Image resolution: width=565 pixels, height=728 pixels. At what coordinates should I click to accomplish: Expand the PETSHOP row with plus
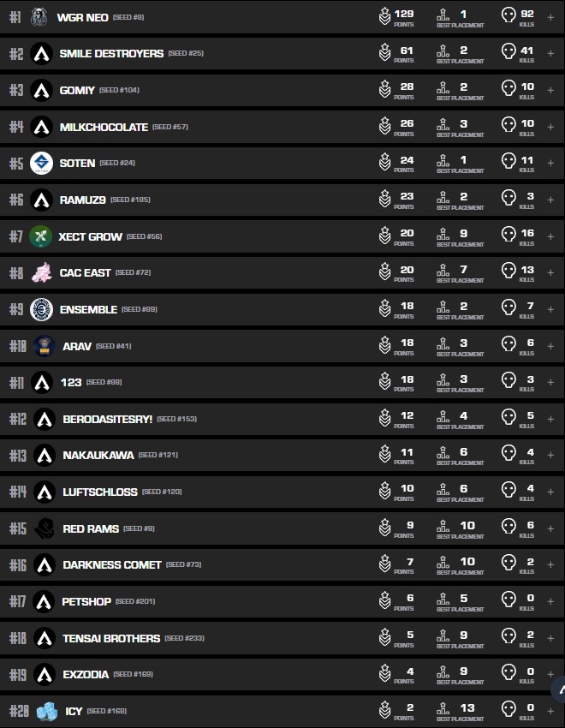click(x=550, y=601)
